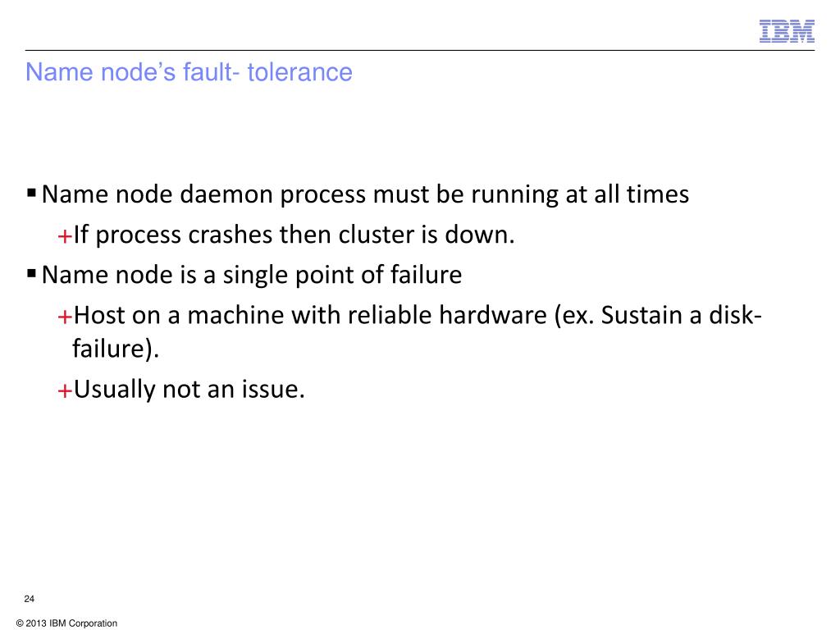Click the IBM logo
This screenshot has height=630, width=840.
[x=787, y=31]
